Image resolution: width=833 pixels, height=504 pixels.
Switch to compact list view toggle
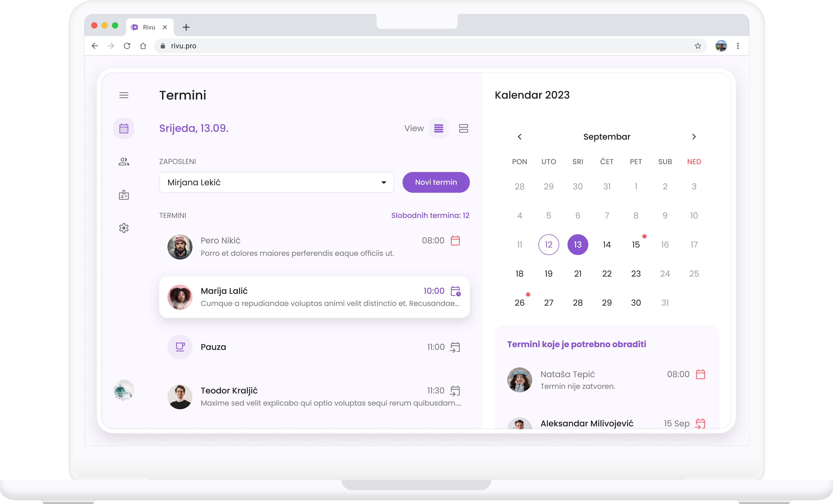[x=438, y=128]
